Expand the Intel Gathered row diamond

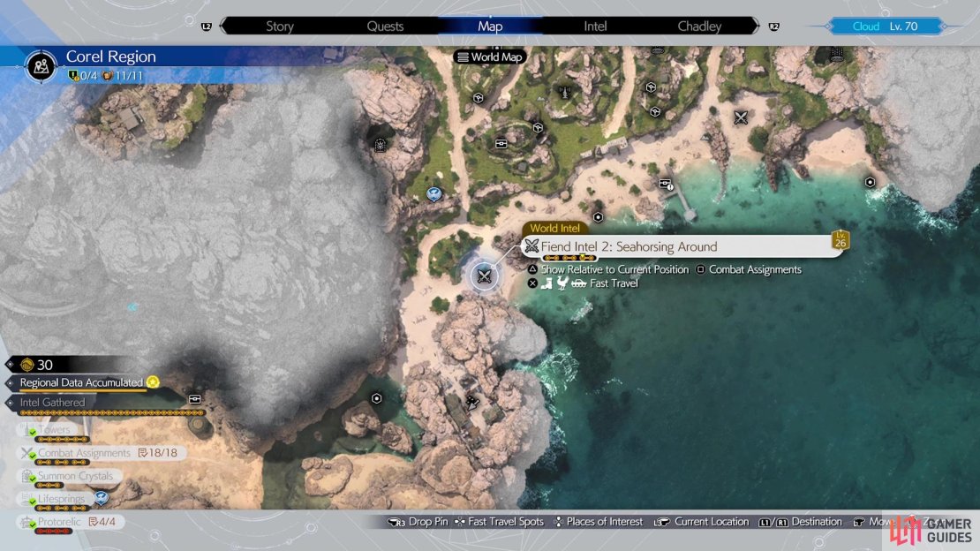click(10, 403)
